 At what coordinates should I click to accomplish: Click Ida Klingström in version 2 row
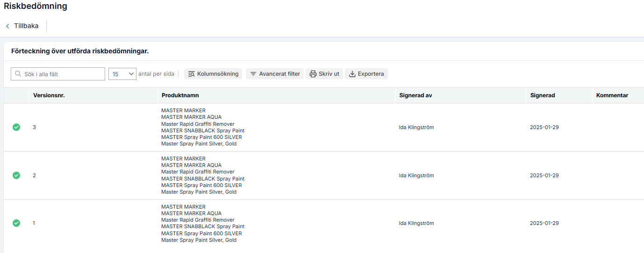[x=416, y=175]
